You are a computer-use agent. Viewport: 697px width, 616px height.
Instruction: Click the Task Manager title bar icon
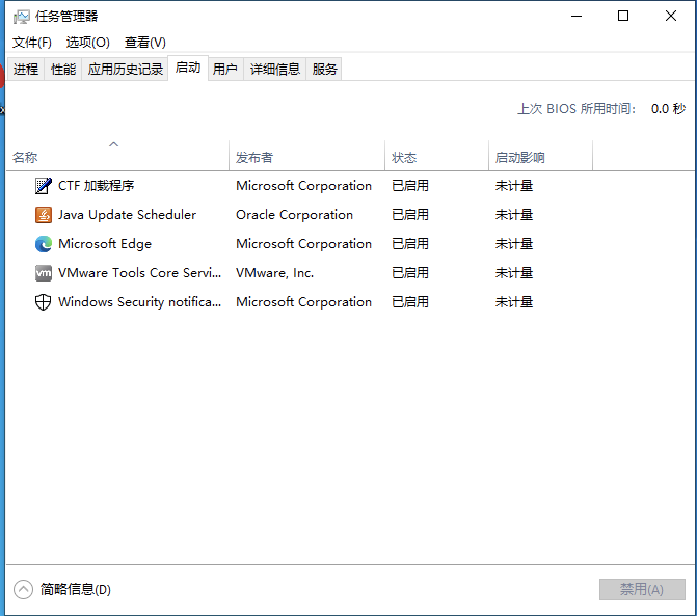21,17
